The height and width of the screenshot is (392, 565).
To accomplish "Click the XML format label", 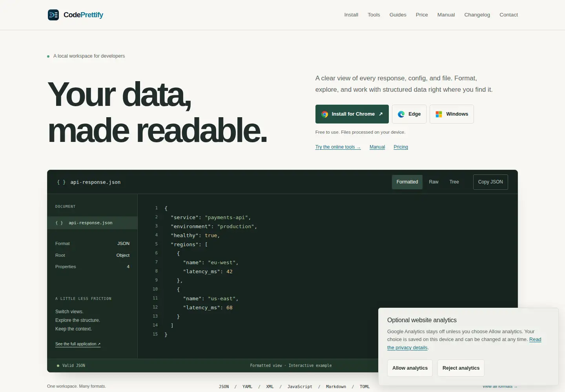I will [270, 387].
